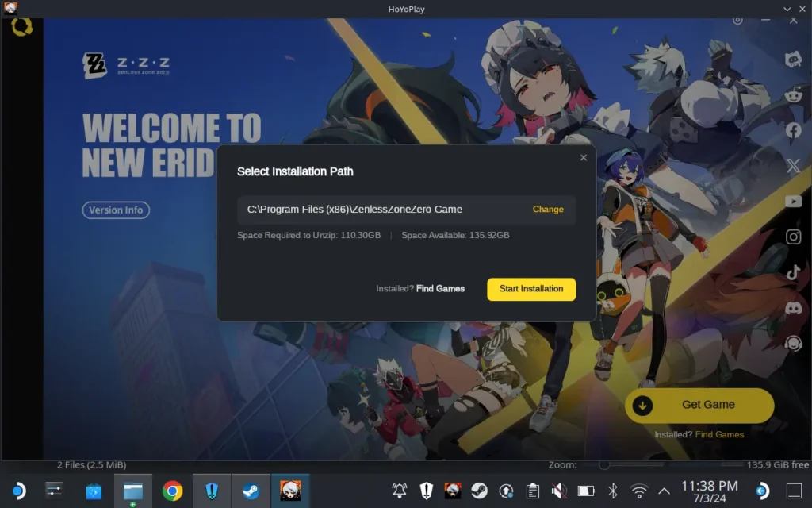
Task: Click the installation path field
Action: 406,210
